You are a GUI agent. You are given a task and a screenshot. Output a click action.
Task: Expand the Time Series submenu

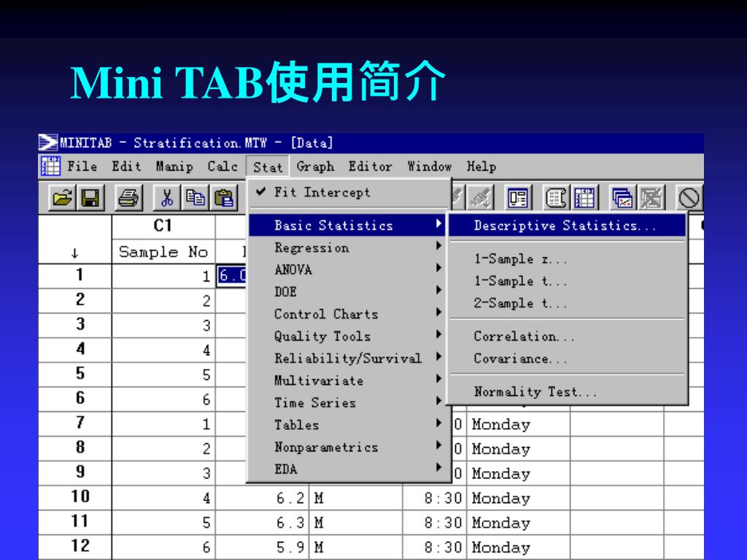tap(347, 402)
